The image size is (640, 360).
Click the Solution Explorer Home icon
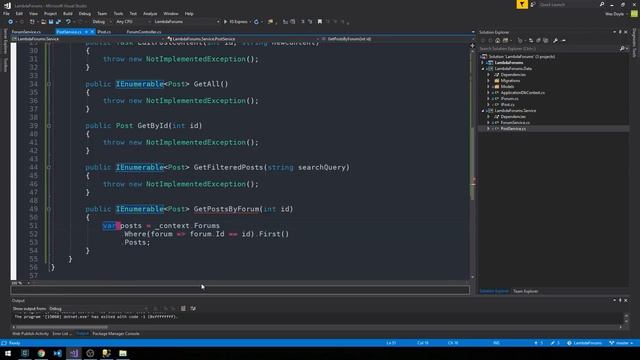[498, 40]
